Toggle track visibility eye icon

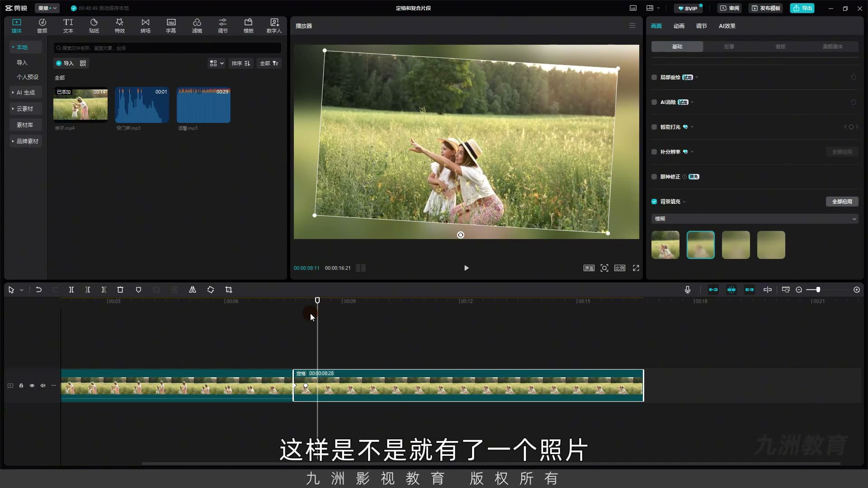[32, 385]
